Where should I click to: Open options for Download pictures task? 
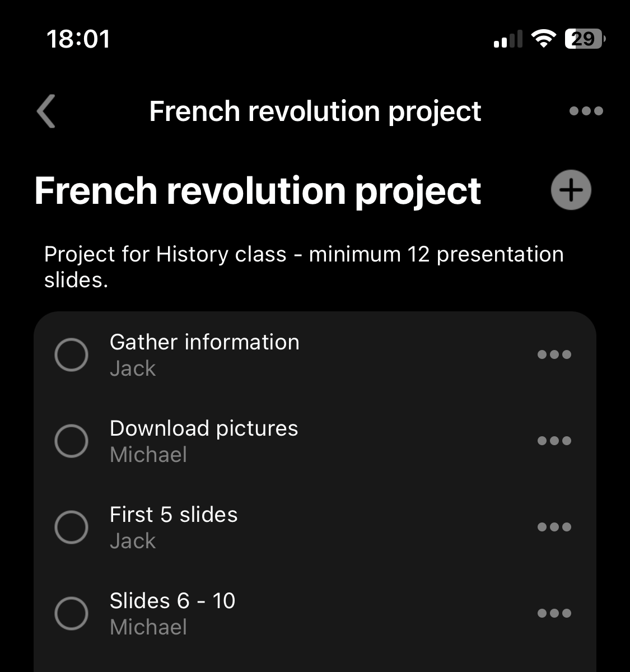tap(554, 441)
